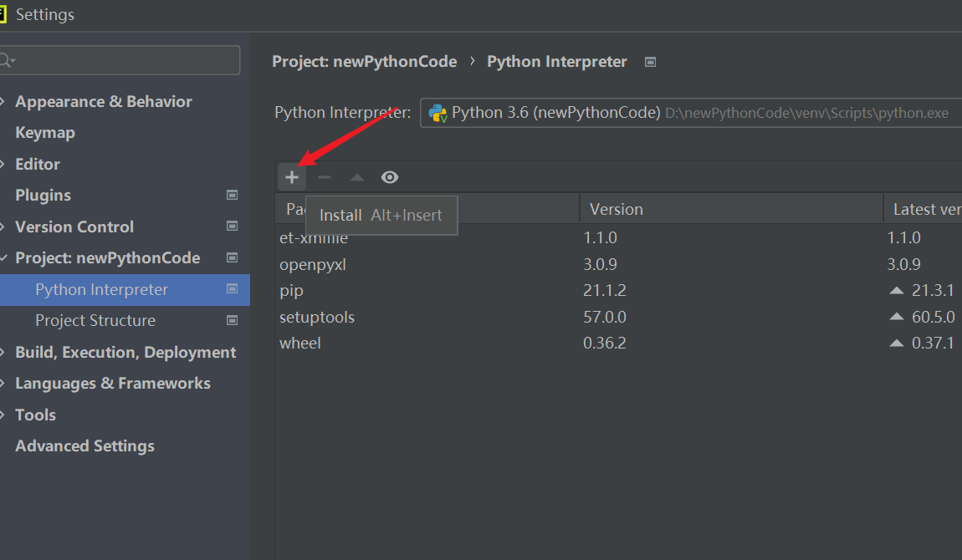Click the project-level icon next to Version Control
This screenshot has height=560, width=962.
pos(233,227)
